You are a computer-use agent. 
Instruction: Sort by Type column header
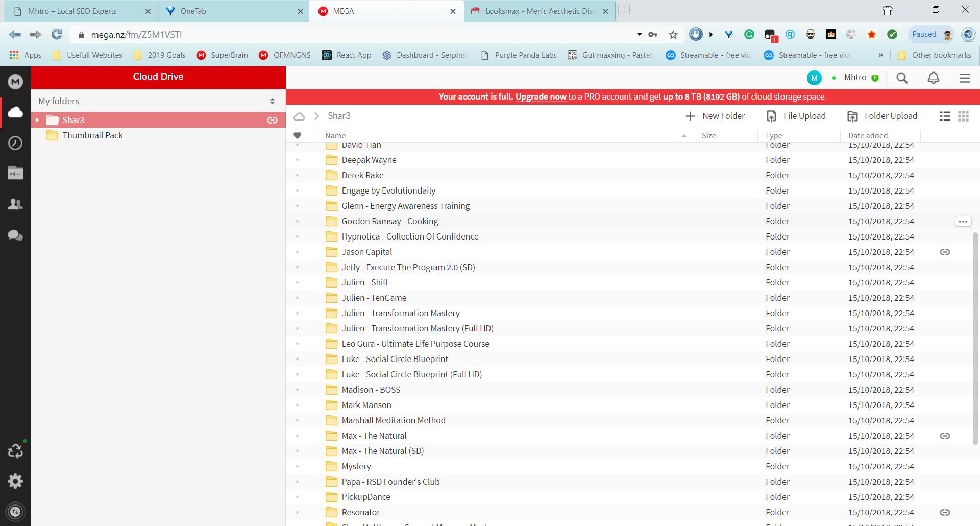(774, 135)
